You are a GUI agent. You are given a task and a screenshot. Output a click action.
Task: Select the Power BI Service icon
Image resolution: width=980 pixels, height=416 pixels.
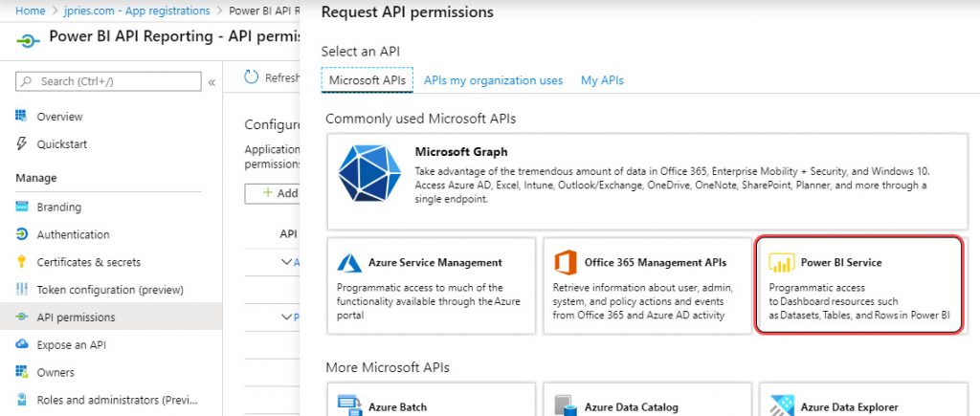(x=782, y=263)
